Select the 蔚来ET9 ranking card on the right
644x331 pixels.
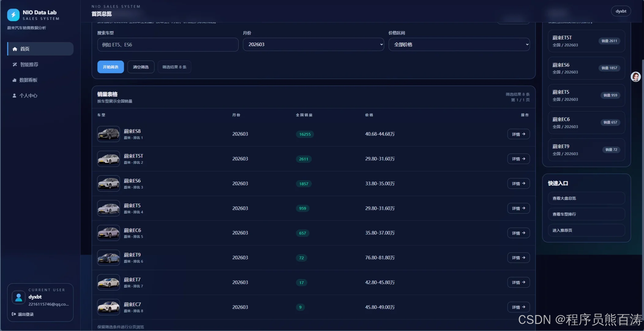[x=586, y=150]
